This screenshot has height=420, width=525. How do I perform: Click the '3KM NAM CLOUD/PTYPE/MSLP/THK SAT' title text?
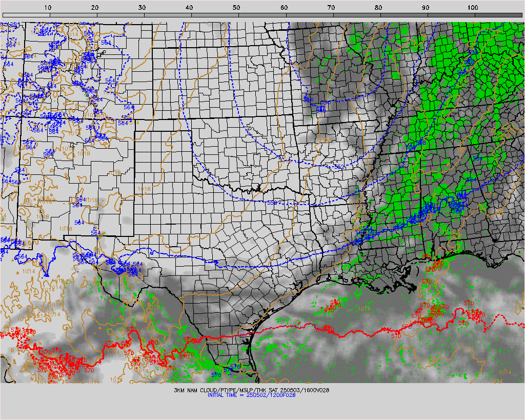(226, 390)
